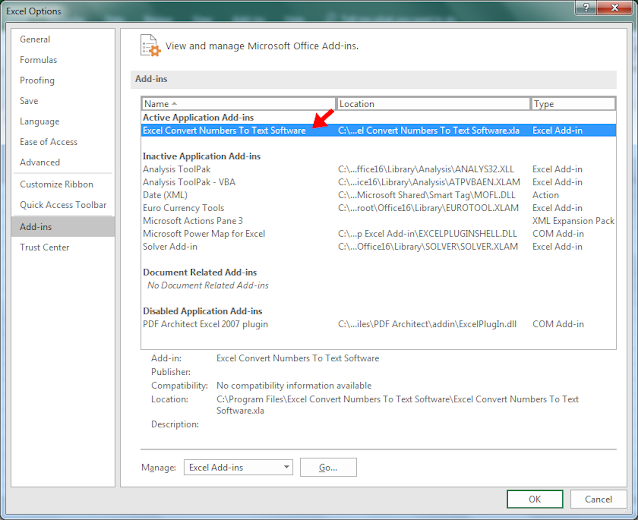Select Excel Convert Numbers To Text Software add-in

pyautogui.click(x=378, y=130)
